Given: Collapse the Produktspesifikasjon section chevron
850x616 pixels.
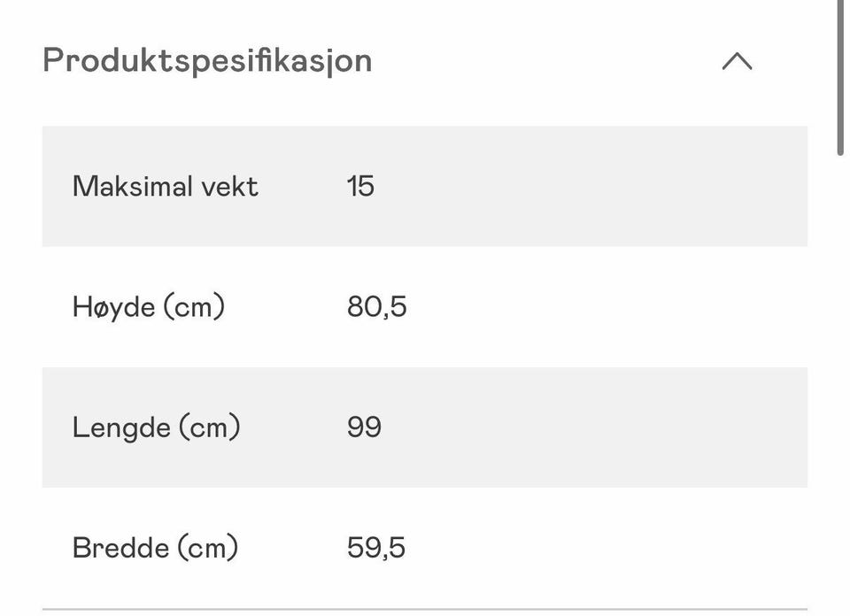Looking at the screenshot, I should [x=737, y=61].
